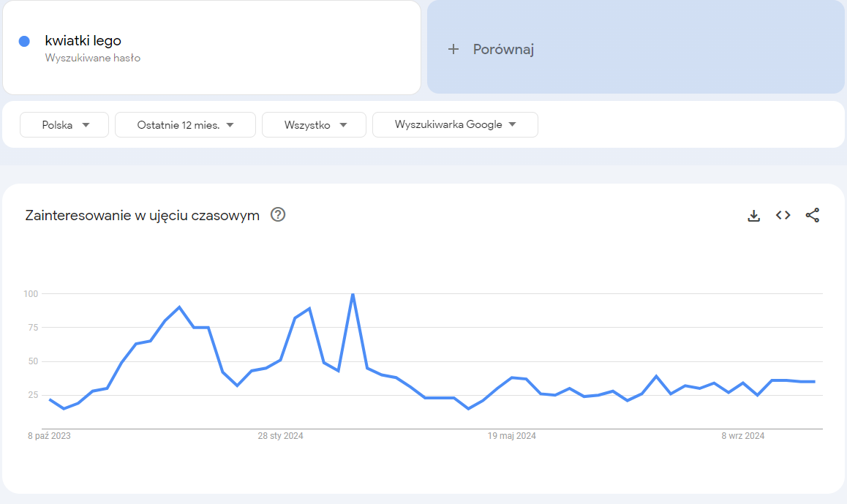Open the 'Polska' region dropdown
Viewport: 847px width, 504px height.
64,124
